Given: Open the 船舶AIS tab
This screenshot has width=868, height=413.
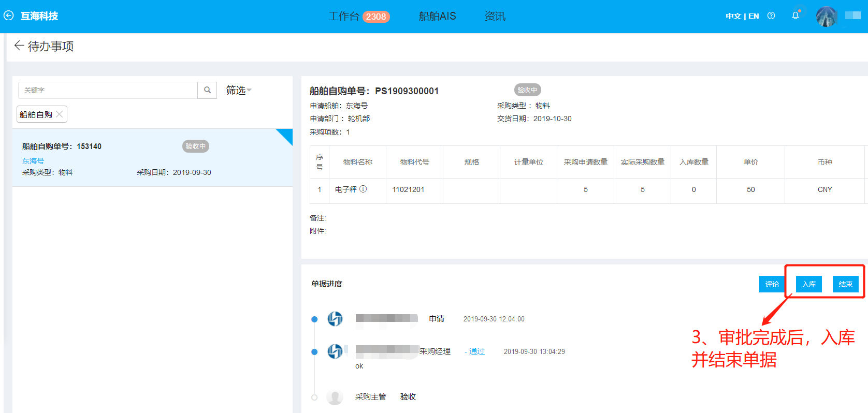Looking at the screenshot, I should (x=438, y=16).
